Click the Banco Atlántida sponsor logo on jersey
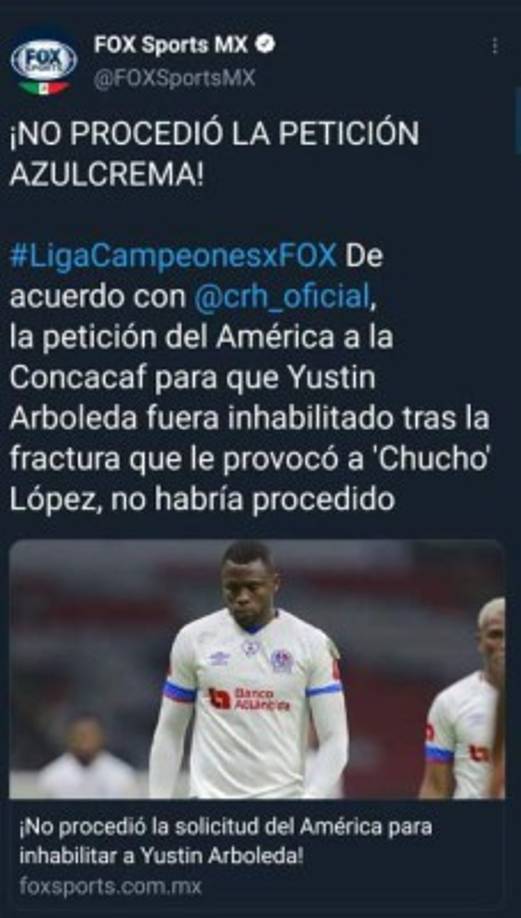The width and height of the screenshot is (521, 918). point(249,698)
